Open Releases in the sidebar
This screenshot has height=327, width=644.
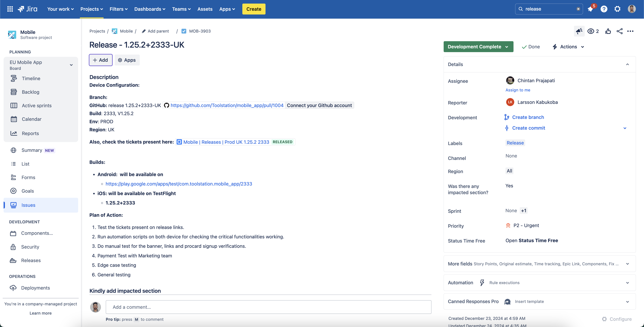[x=31, y=260]
